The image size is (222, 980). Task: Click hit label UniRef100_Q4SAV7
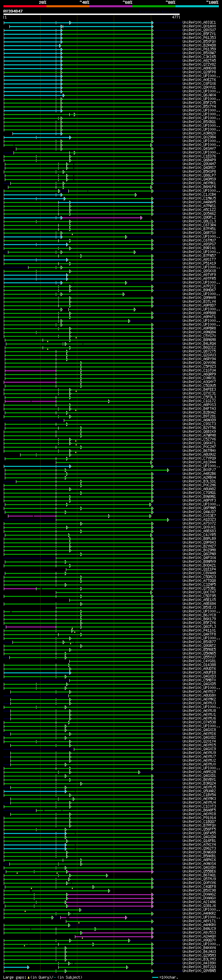pyautogui.click(x=199, y=149)
